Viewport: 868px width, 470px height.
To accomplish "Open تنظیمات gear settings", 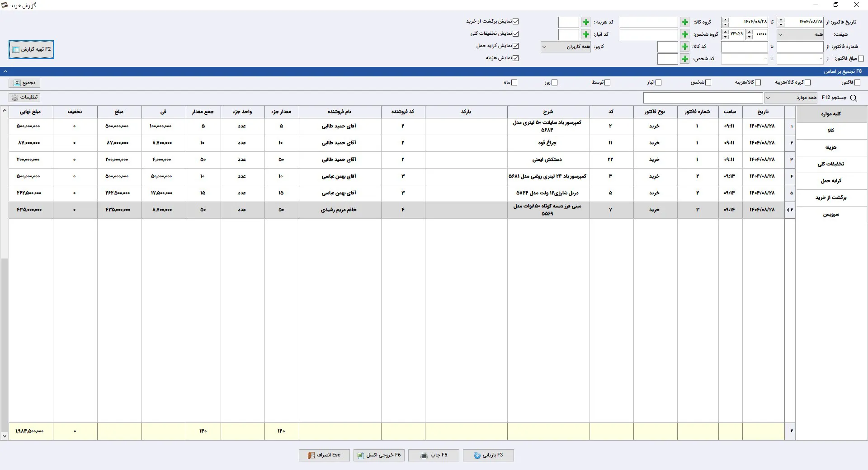I will click(x=24, y=98).
